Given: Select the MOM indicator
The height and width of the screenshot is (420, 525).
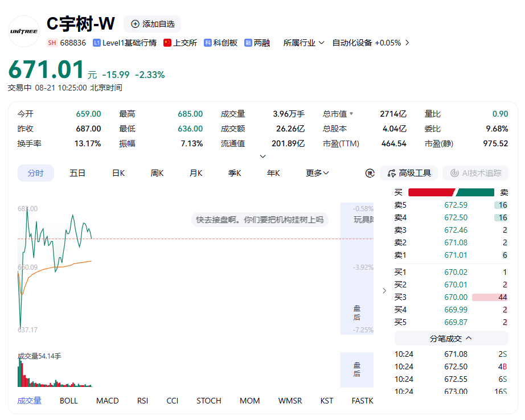Looking at the screenshot, I should (x=250, y=401).
